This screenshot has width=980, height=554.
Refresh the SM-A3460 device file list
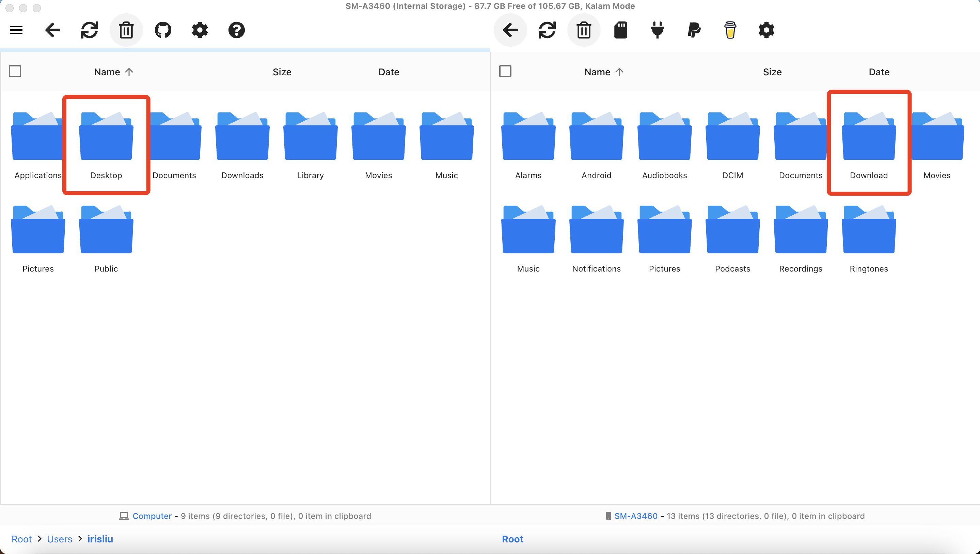(x=547, y=30)
